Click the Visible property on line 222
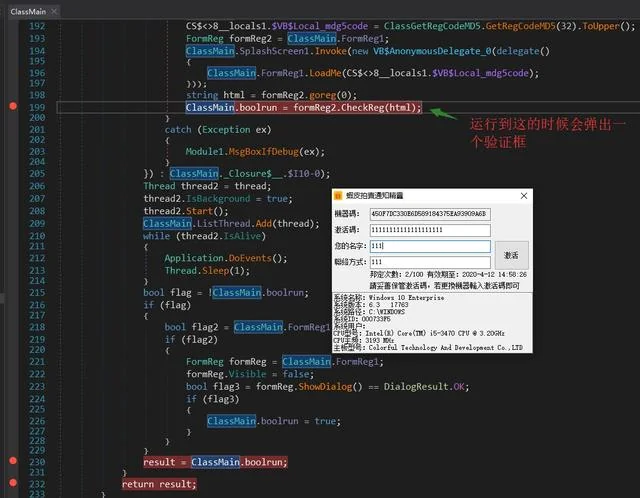The height and width of the screenshot is (498, 640). pos(247,374)
